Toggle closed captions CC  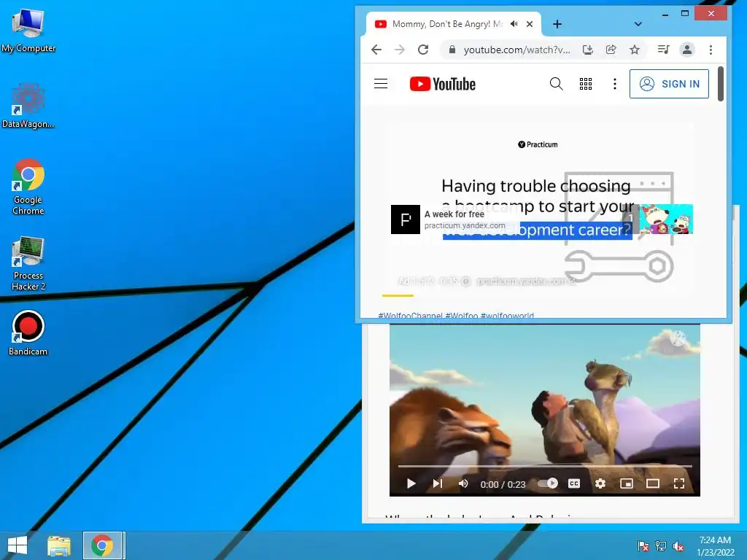tap(574, 484)
